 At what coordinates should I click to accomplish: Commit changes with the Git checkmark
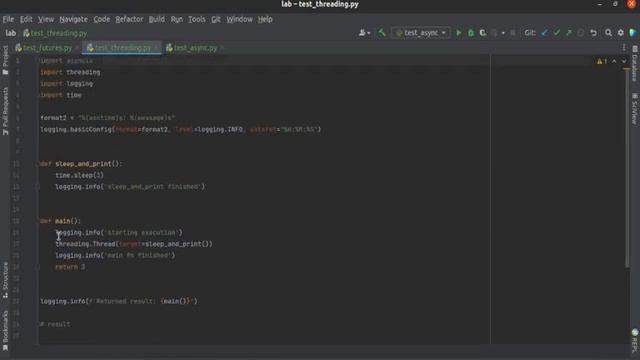(556, 33)
